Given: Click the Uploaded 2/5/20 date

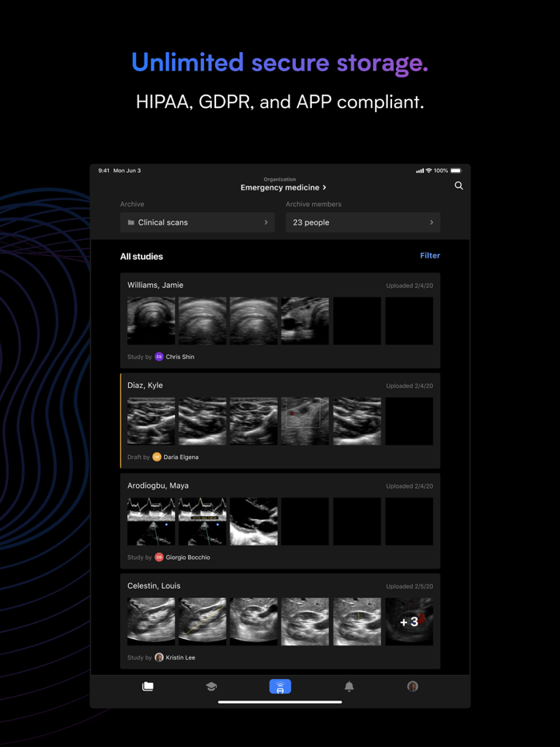Looking at the screenshot, I should pos(410,586).
